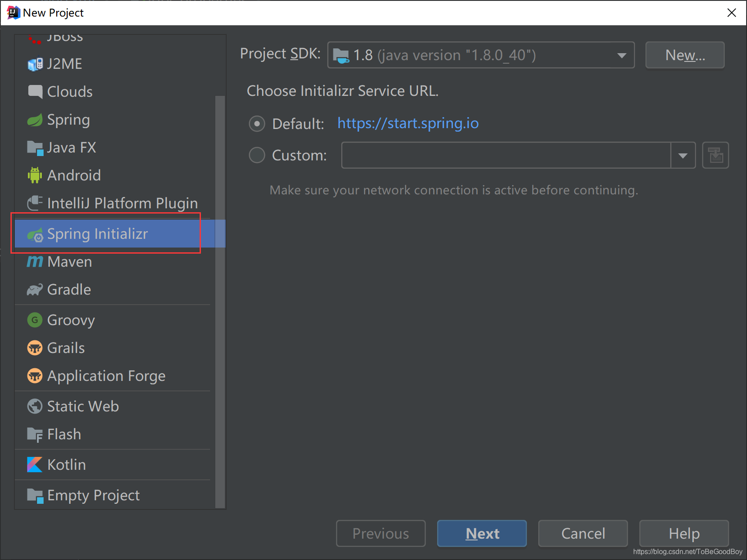Click the Spring leaf icon

(x=35, y=120)
